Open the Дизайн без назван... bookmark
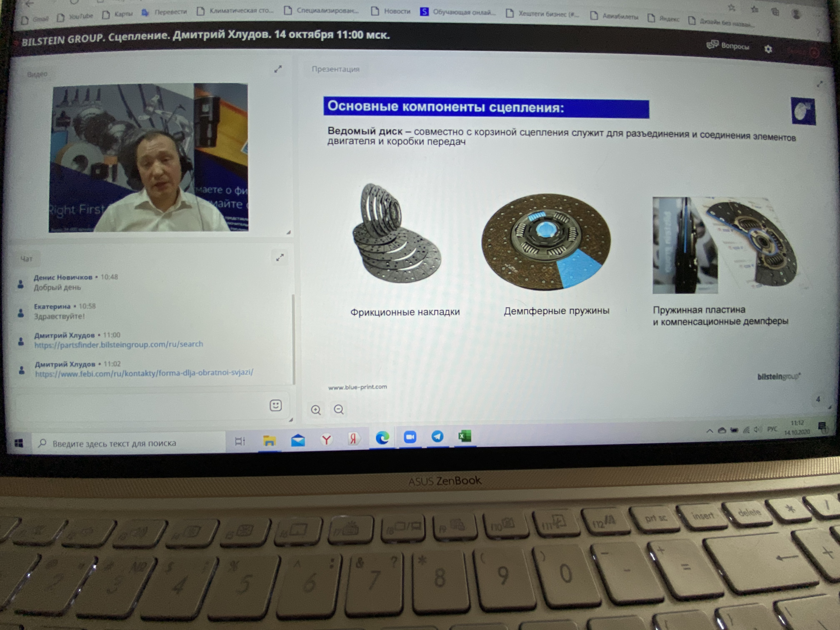This screenshot has height=630, width=840. 721,22
